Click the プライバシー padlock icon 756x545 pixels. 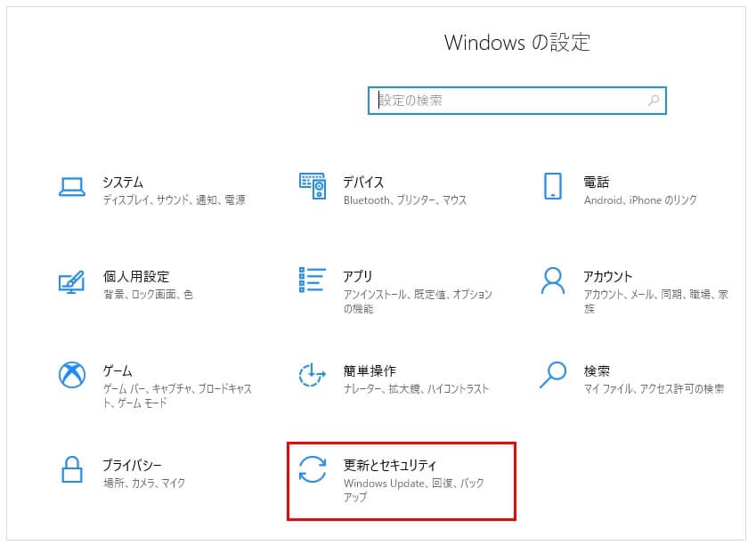click(x=72, y=469)
